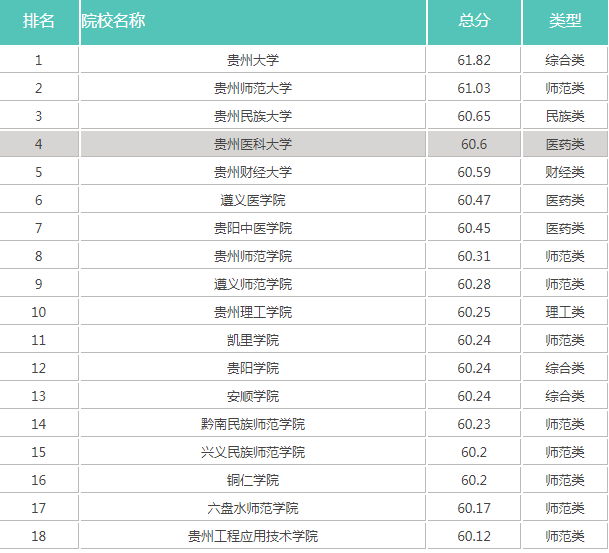Click 贵阳学院 in the table

[253, 368]
